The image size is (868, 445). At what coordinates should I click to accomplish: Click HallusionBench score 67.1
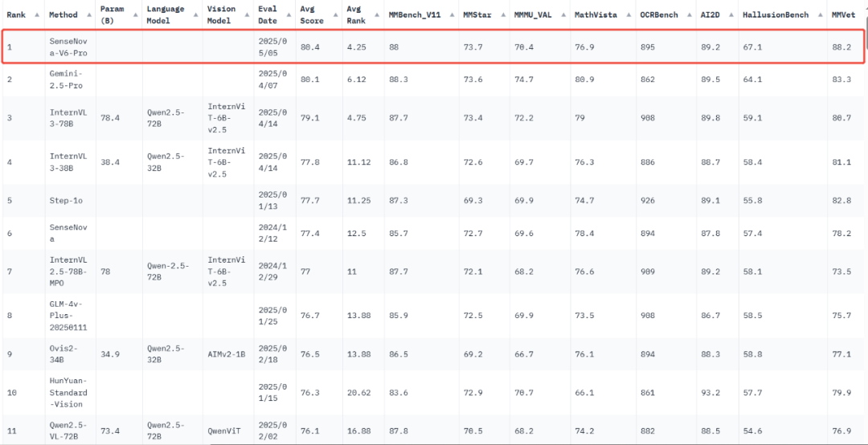[751, 47]
